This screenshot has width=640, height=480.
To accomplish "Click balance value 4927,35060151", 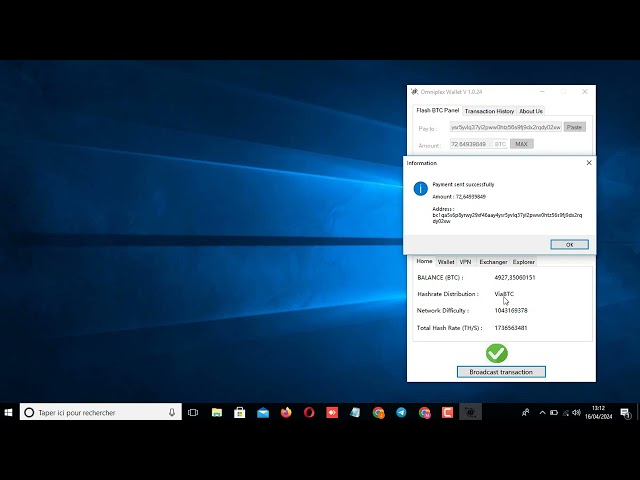I will pos(515,278).
